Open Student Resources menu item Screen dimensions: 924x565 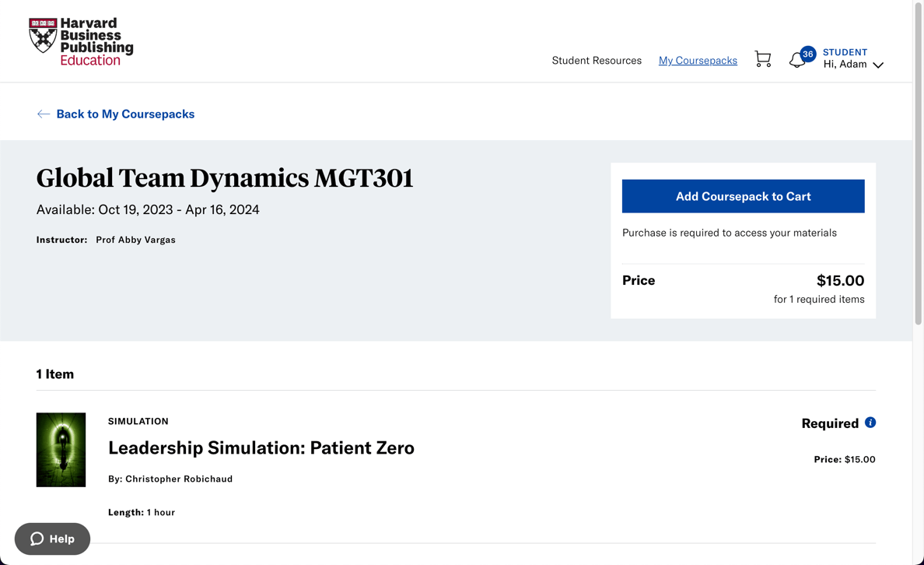597,60
